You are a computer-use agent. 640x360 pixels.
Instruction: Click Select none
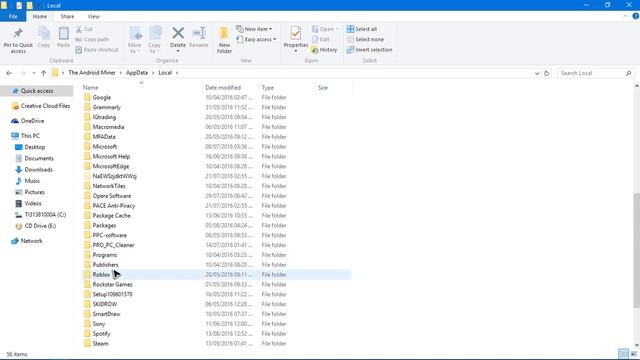pyautogui.click(x=365, y=40)
